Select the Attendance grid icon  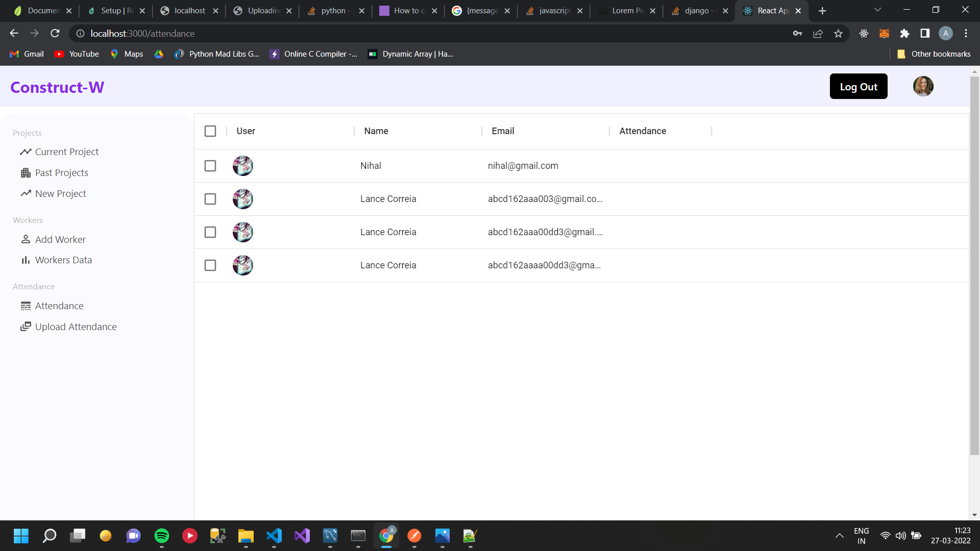pos(26,306)
